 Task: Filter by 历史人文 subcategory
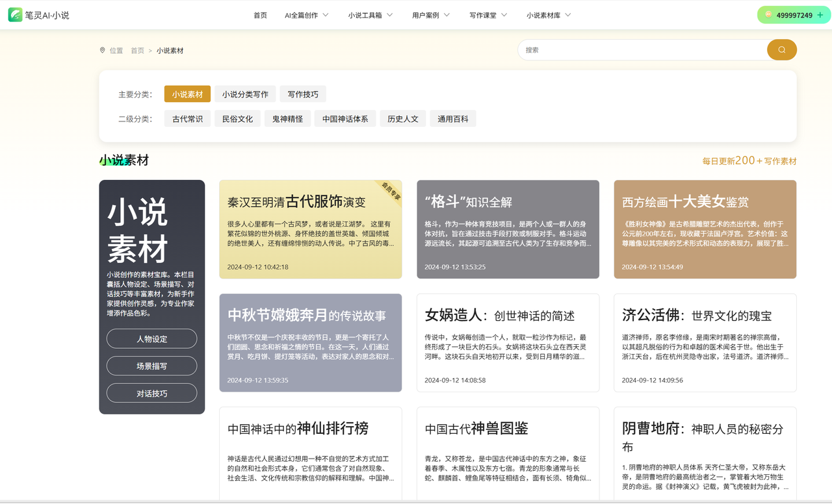coord(403,119)
